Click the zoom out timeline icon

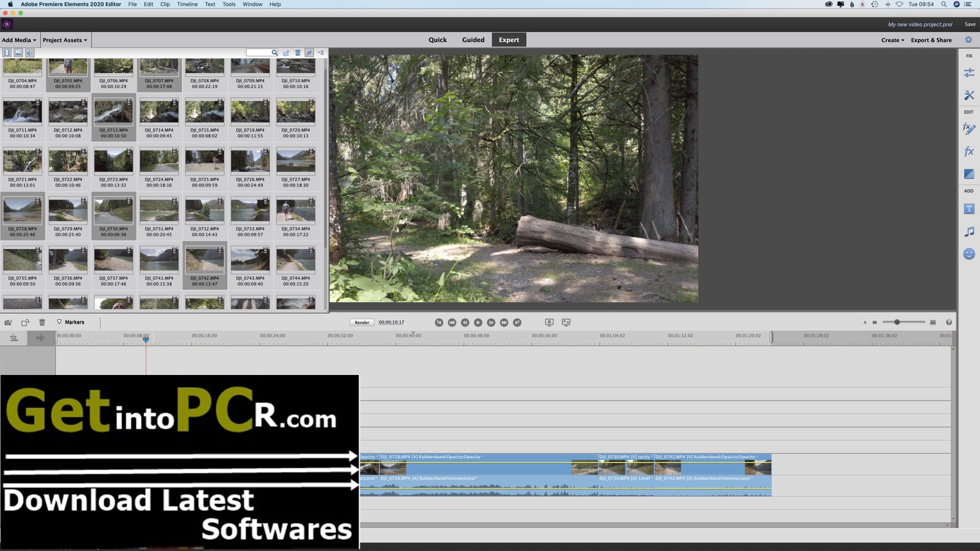875,322
